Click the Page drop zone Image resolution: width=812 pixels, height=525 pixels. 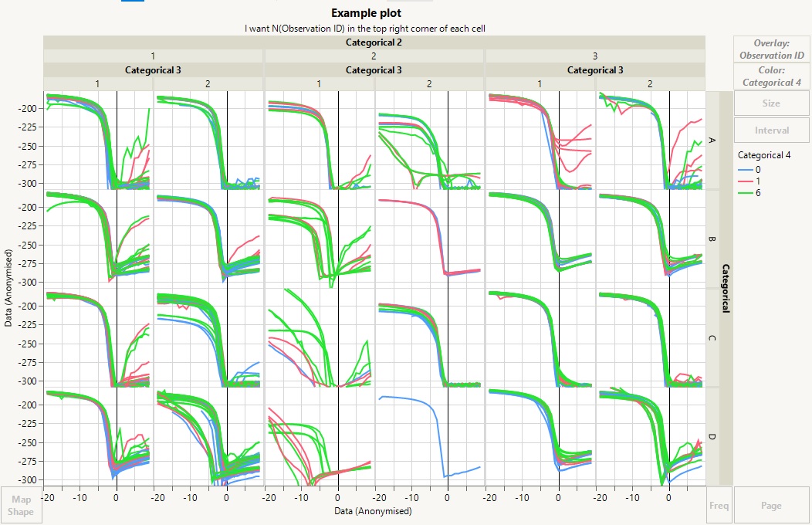(x=771, y=505)
